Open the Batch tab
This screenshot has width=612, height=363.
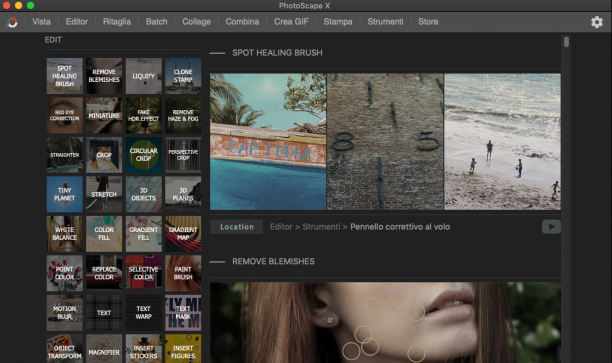coord(157,22)
